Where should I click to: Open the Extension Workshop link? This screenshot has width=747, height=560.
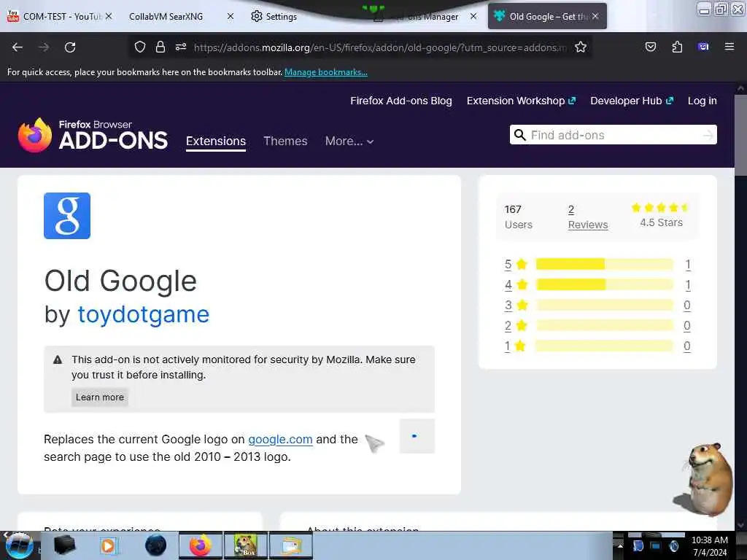521,101
